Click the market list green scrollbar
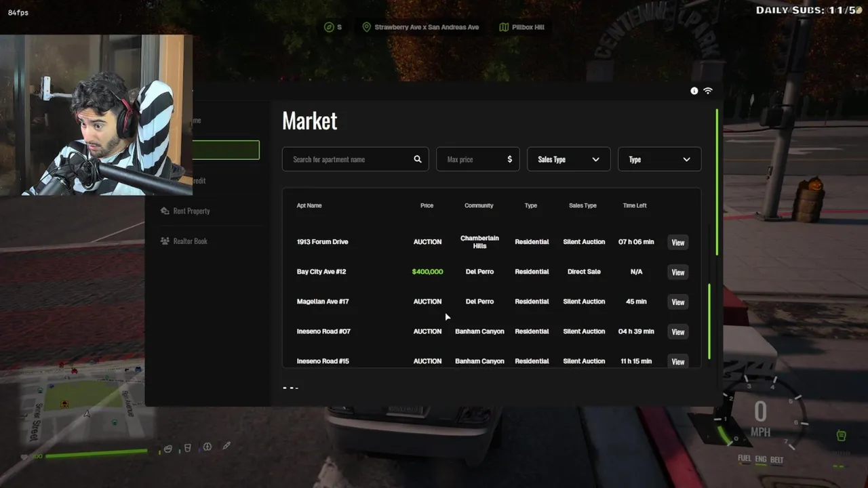868x488 pixels. tap(709, 321)
